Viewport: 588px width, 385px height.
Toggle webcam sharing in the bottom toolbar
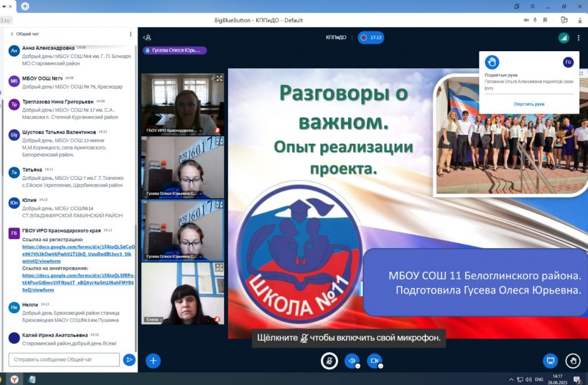(374, 360)
